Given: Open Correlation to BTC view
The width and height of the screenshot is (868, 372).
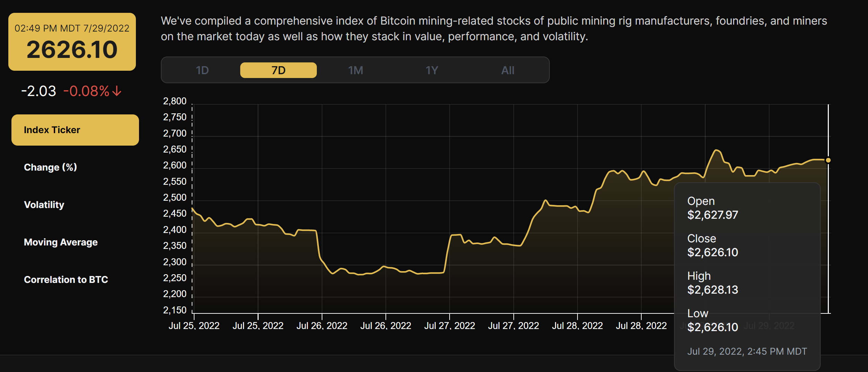Looking at the screenshot, I should [x=66, y=279].
